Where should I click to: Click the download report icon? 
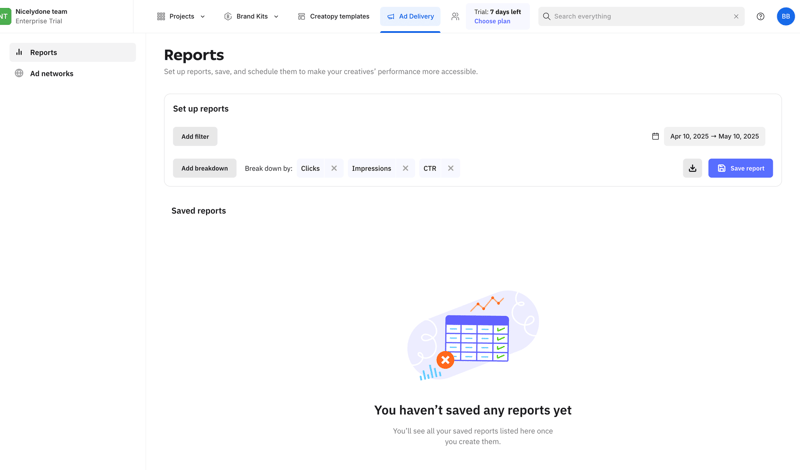pyautogui.click(x=692, y=168)
